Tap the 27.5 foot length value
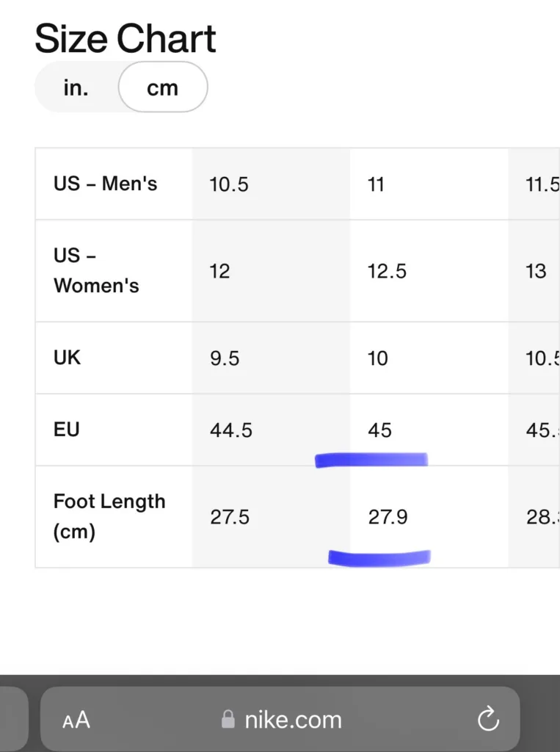 pyautogui.click(x=230, y=517)
